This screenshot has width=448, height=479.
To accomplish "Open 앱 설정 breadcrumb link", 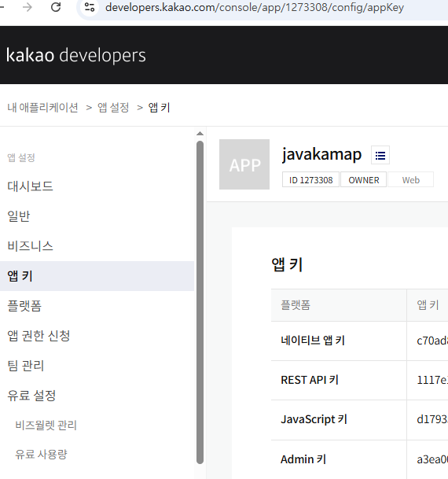I will (x=113, y=108).
